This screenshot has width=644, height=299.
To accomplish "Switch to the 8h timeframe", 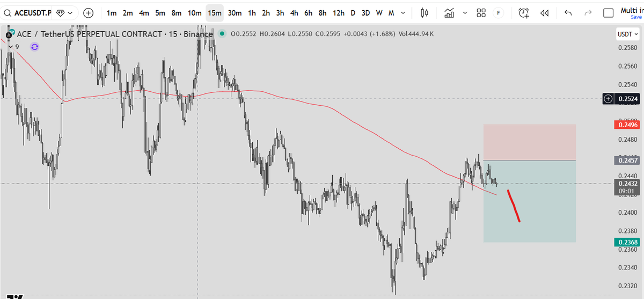I will click(x=322, y=12).
